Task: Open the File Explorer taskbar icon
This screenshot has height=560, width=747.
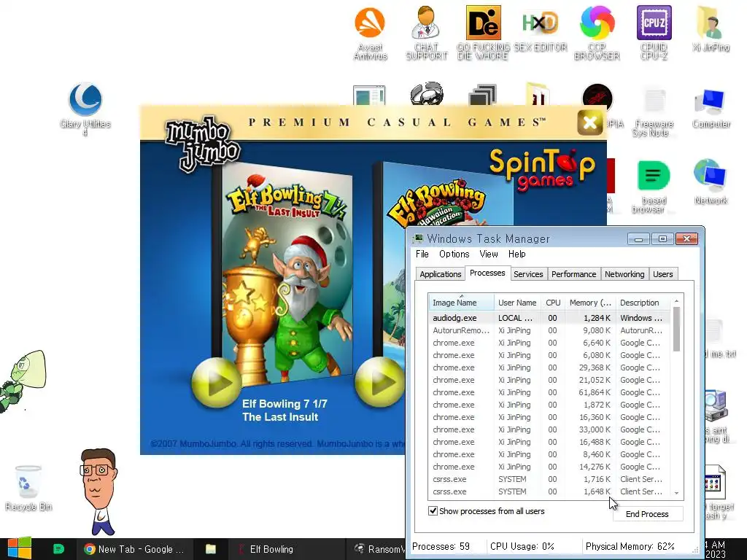Action: (211, 549)
